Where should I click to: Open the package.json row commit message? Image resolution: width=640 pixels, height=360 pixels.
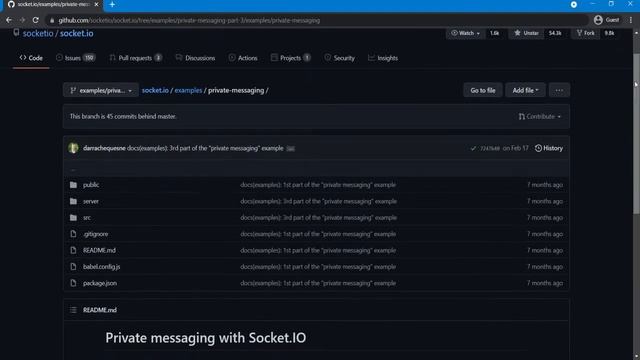click(x=318, y=283)
